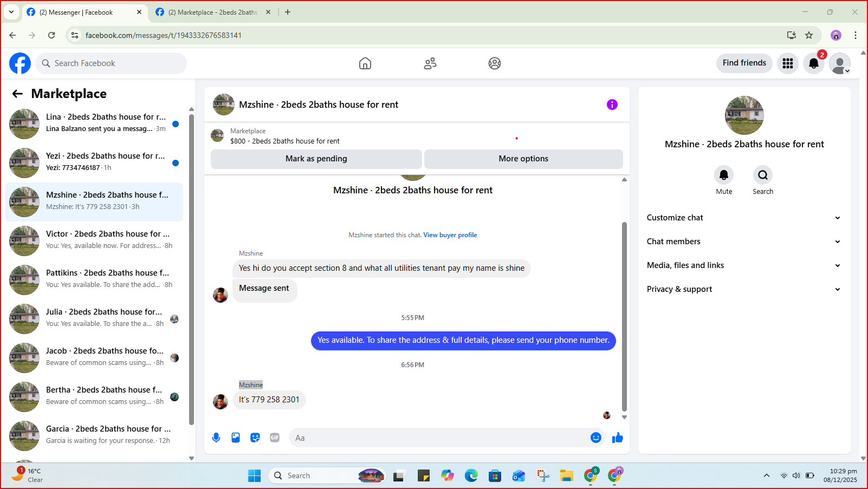The height and width of the screenshot is (489, 868).
Task: Bookmark this page with the star icon
Action: [809, 35]
